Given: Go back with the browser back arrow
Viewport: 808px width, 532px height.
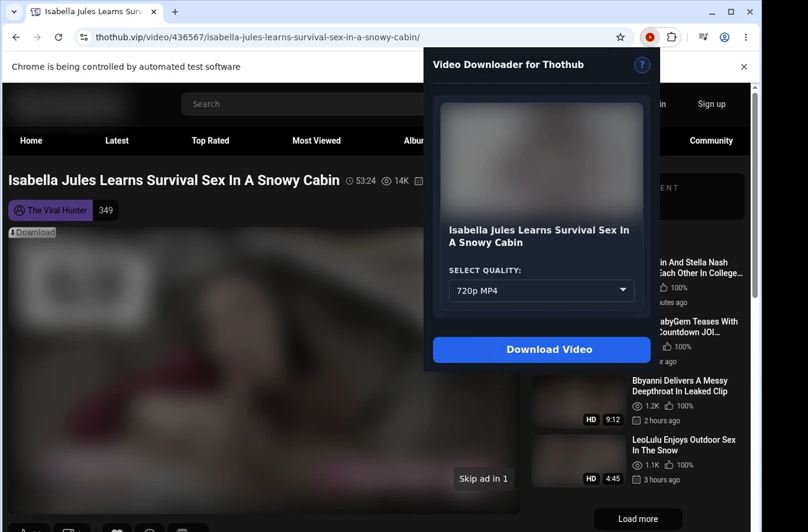Looking at the screenshot, I should pyautogui.click(x=16, y=38).
